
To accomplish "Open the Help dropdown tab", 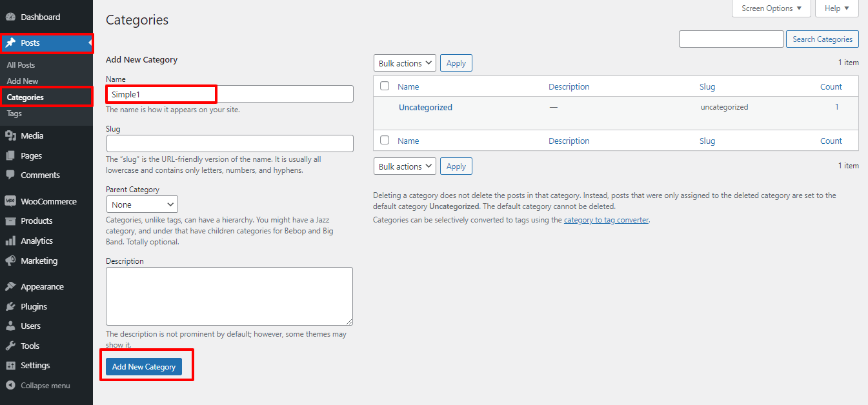I will point(837,8).
